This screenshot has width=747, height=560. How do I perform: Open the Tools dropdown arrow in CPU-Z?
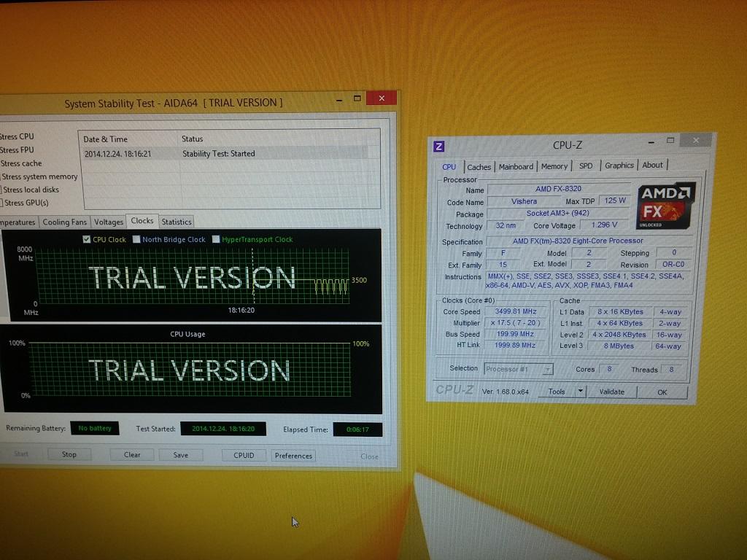pos(580,392)
